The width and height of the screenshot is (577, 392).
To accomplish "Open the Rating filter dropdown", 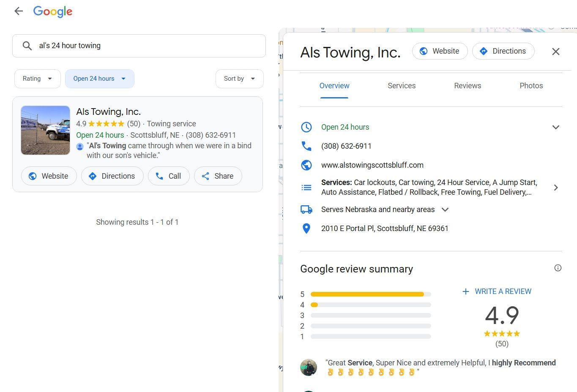I will click(x=38, y=79).
